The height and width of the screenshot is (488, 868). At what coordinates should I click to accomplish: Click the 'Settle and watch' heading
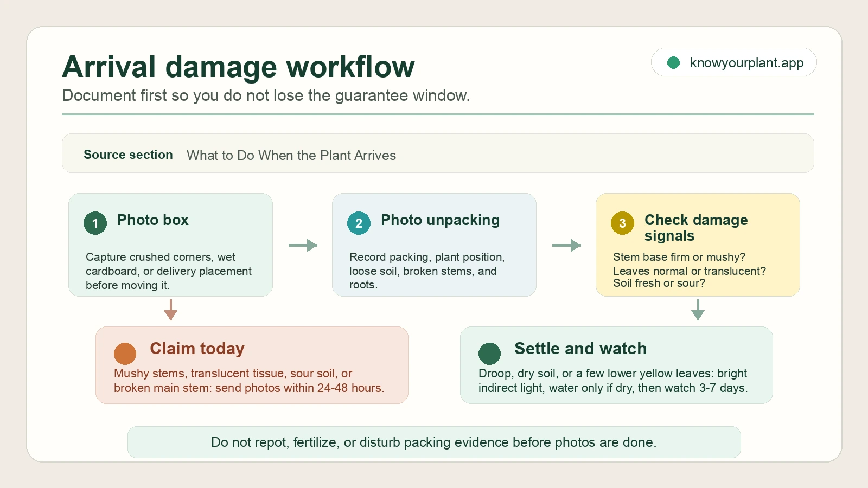click(580, 349)
